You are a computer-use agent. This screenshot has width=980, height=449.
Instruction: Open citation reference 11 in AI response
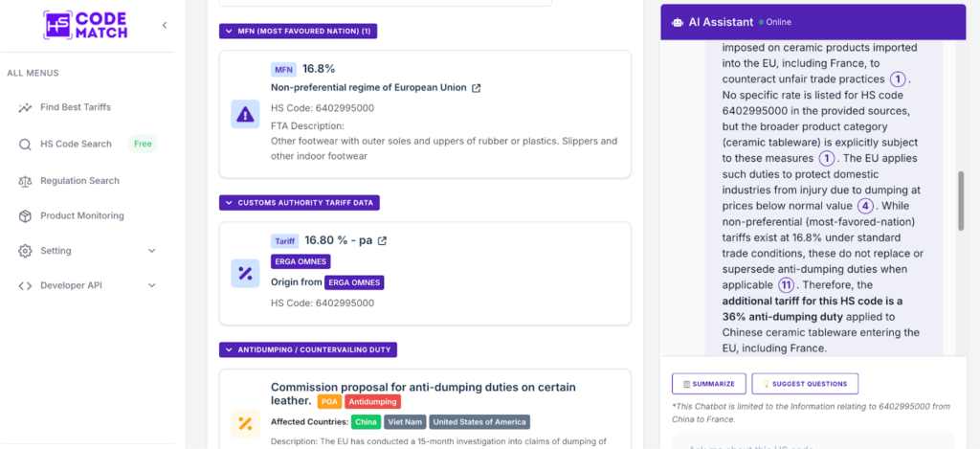click(786, 284)
